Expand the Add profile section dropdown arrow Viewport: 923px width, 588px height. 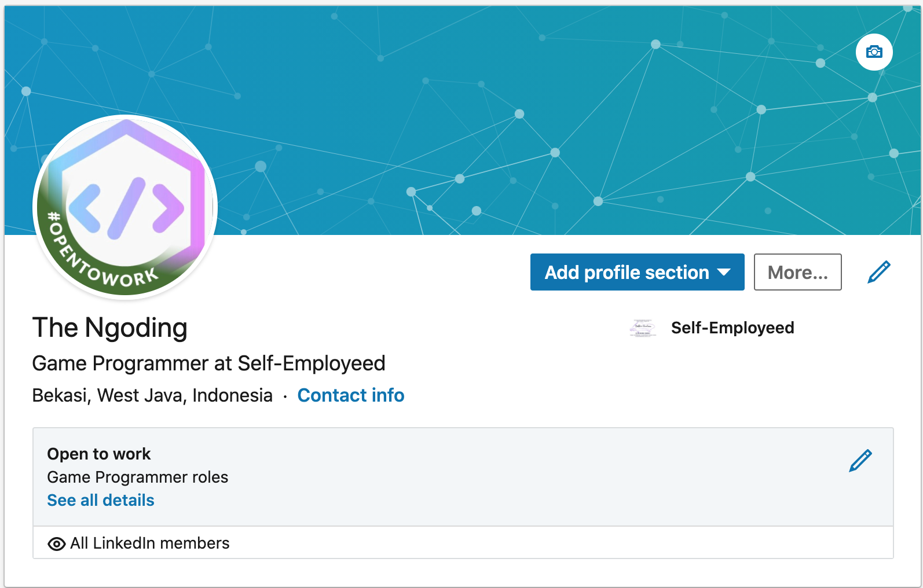(724, 272)
